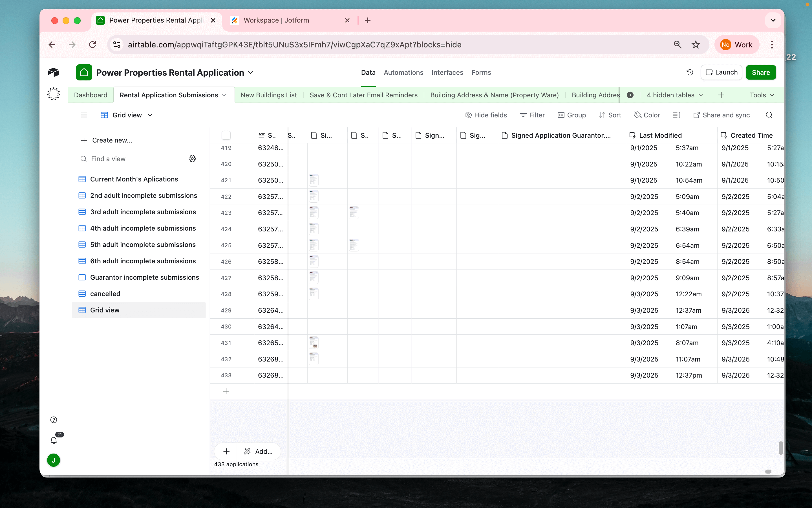Reload the page in browser
Image resolution: width=812 pixels, height=508 pixels.
[92, 45]
